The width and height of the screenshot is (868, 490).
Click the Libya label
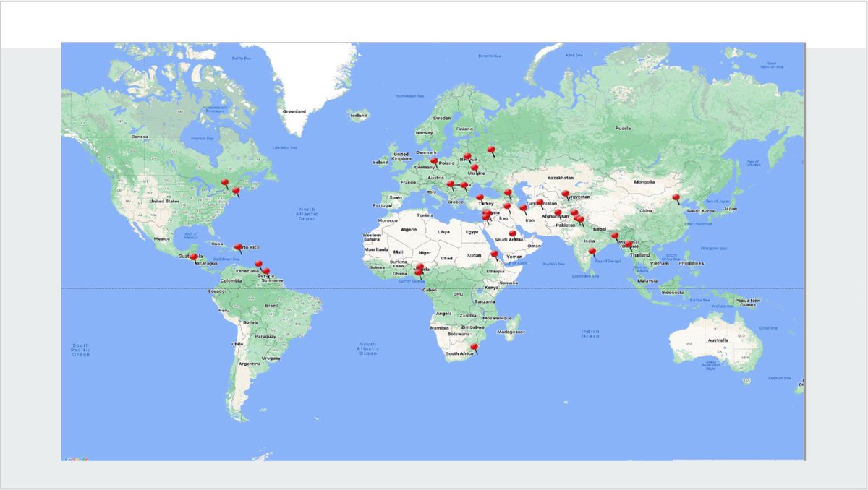(444, 232)
